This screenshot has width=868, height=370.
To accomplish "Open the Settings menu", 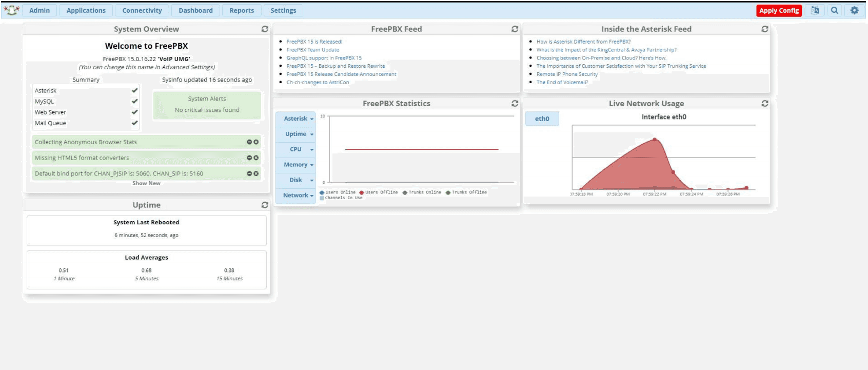I will [283, 10].
